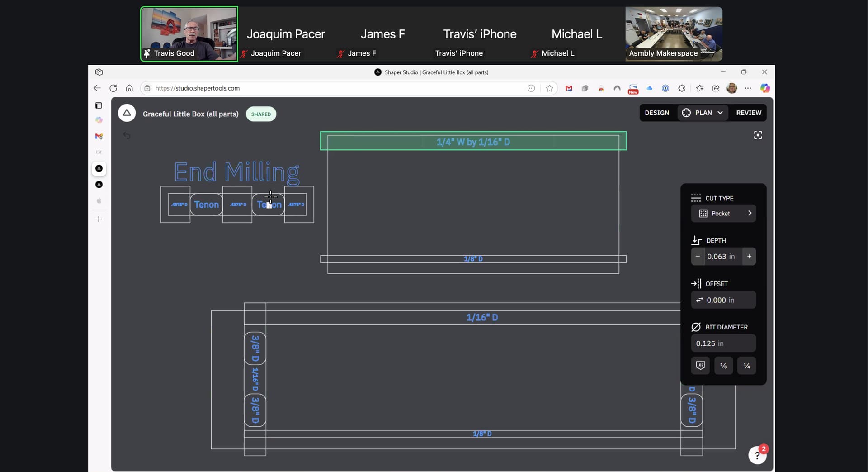
Task: Click the blue cloud extension icon
Action: click(649, 88)
